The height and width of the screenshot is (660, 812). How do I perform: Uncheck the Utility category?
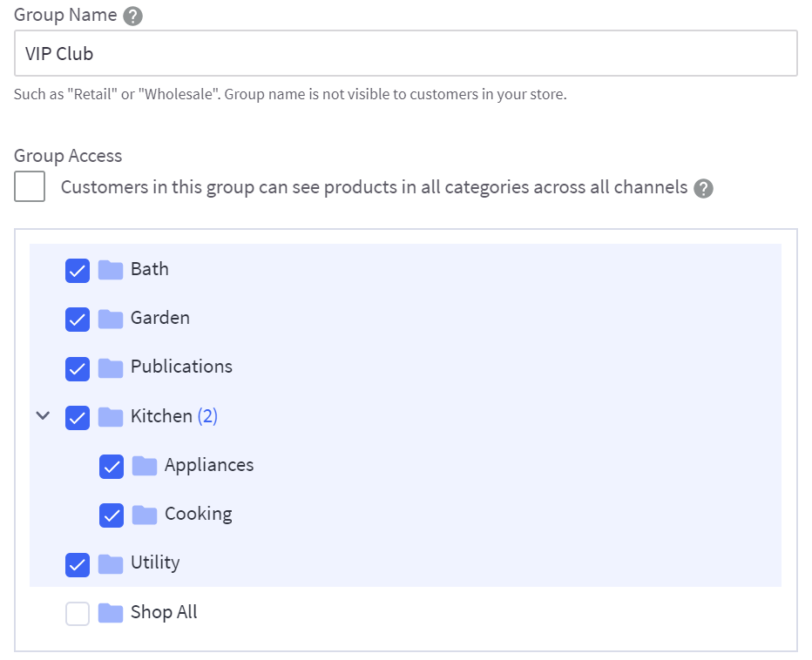[x=78, y=563]
